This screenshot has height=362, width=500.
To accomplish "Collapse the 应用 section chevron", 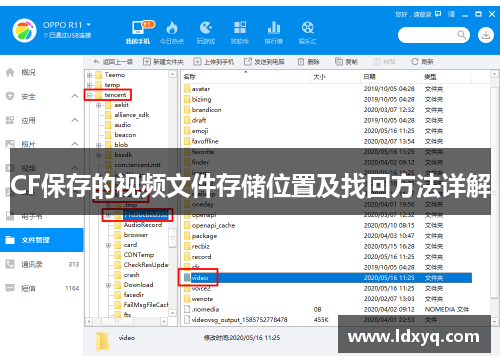I will point(75,120).
